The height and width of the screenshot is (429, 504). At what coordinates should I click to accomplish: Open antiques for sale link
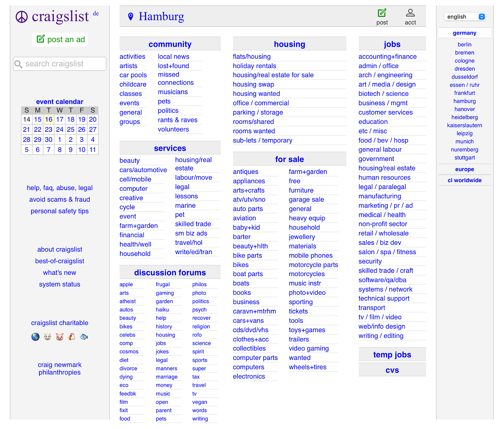click(245, 172)
